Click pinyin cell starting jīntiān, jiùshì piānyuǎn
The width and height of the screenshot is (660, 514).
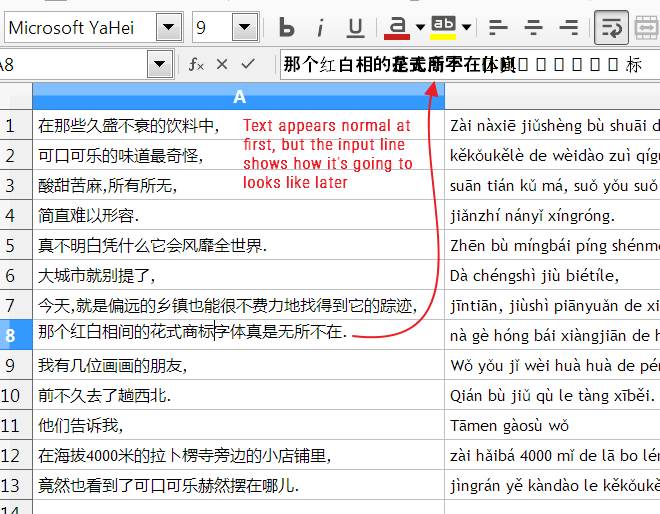[x=552, y=305]
